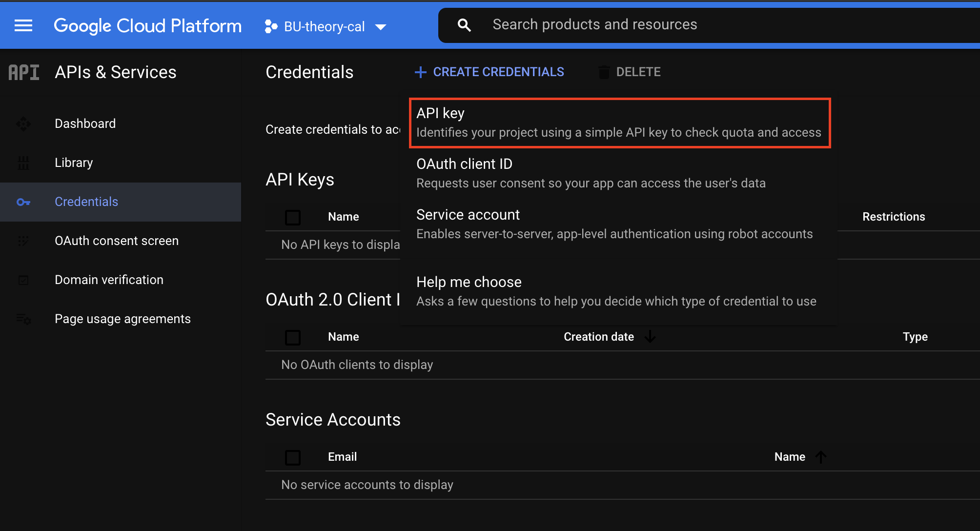Screen dimensions: 980x531
Task: Click the plus icon next to CREATE CREDENTIALS
Action: tap(420, 72)
